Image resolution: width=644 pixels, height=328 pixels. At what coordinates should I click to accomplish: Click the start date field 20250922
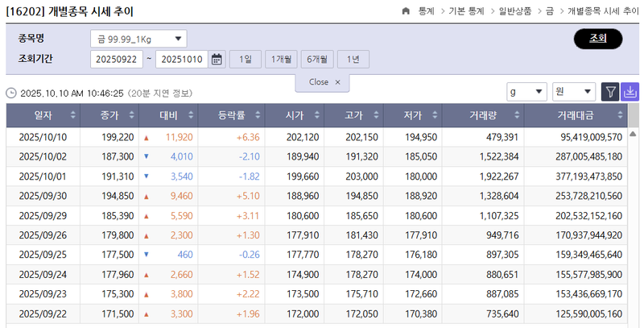(x=117, y=60)
